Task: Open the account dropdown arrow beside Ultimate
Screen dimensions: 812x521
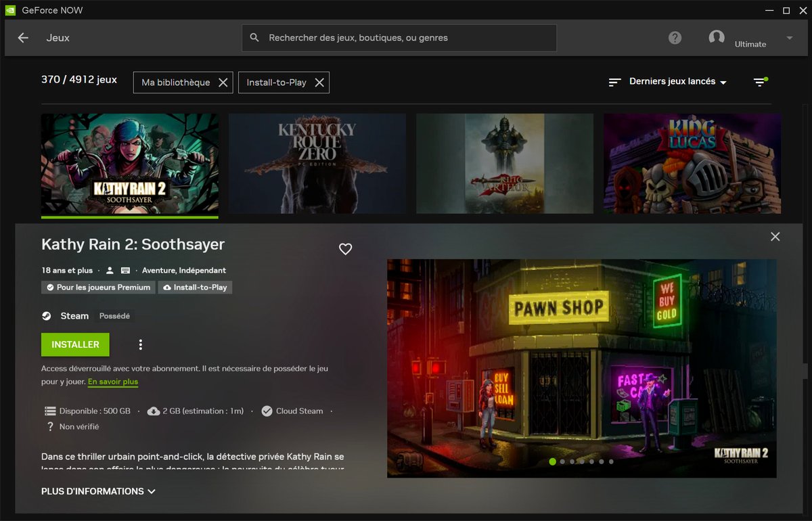Action: point(789,38)
